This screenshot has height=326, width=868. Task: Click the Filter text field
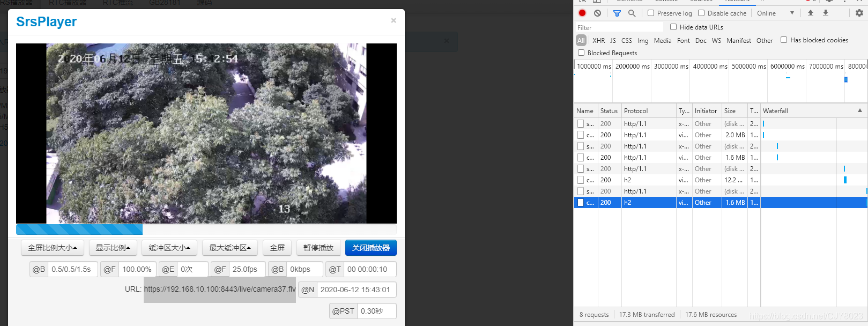[619, 27]
